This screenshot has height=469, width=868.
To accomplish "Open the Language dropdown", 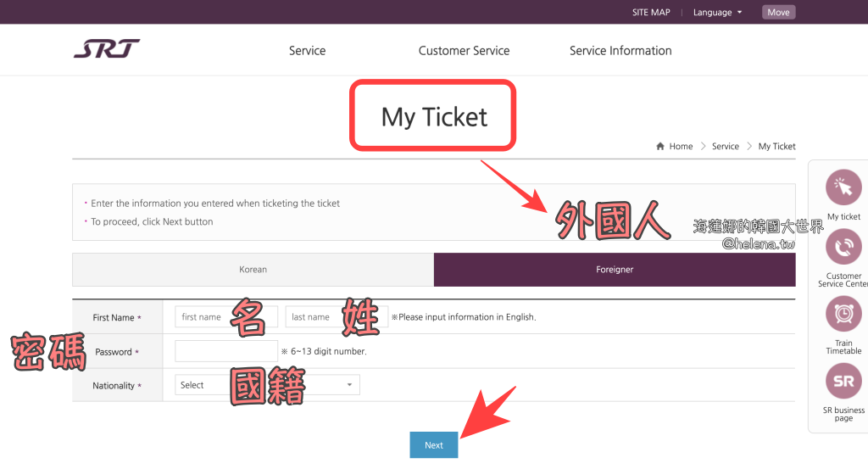I will pyautogui.click(x=717, y=12).
